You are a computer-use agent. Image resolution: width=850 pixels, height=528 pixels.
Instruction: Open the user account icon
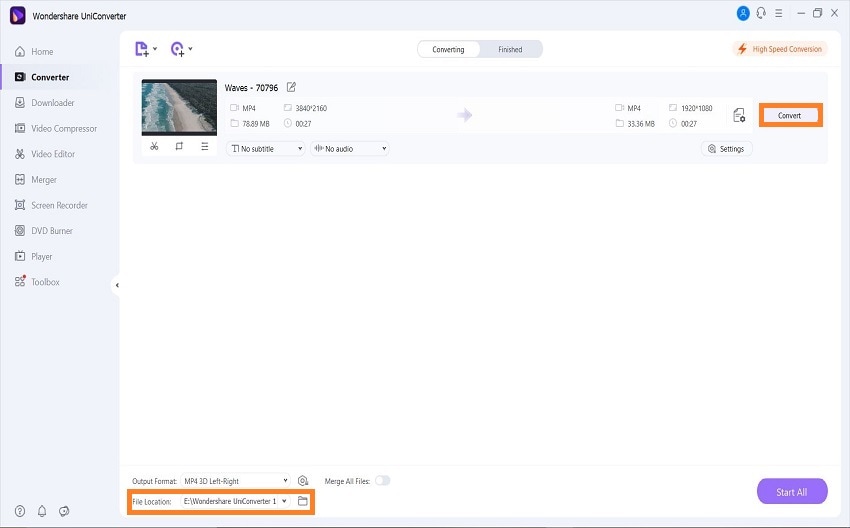coord(743,14)
